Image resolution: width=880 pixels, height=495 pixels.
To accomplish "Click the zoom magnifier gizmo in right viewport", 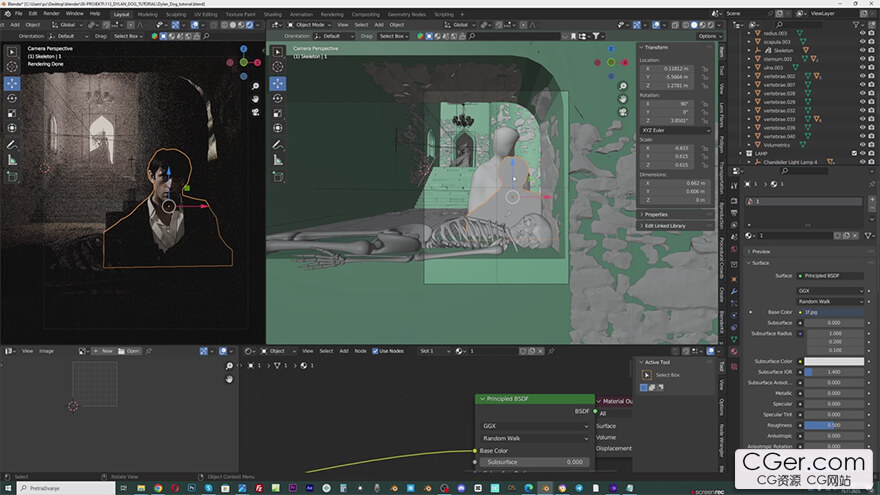I will pos(623,86).
